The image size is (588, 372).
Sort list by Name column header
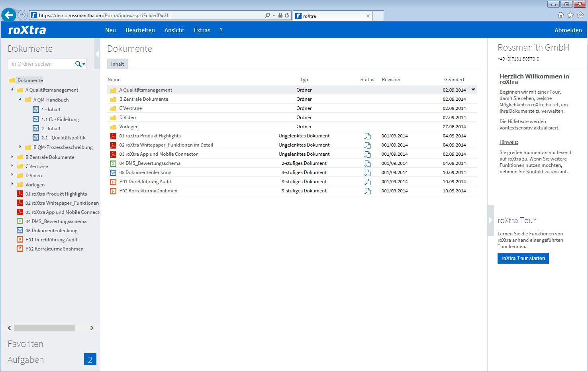click(114, 80)
